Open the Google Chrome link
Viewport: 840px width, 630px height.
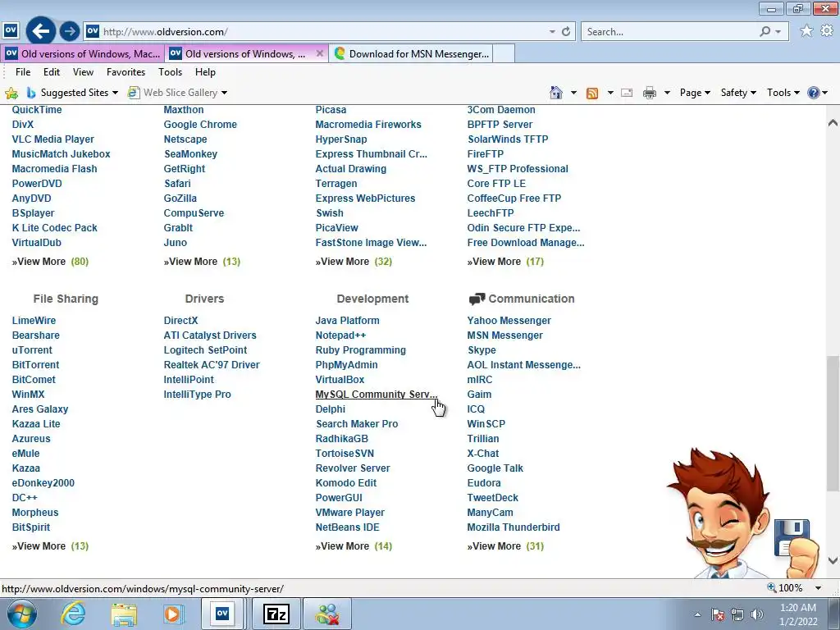[x=200, y=125]
